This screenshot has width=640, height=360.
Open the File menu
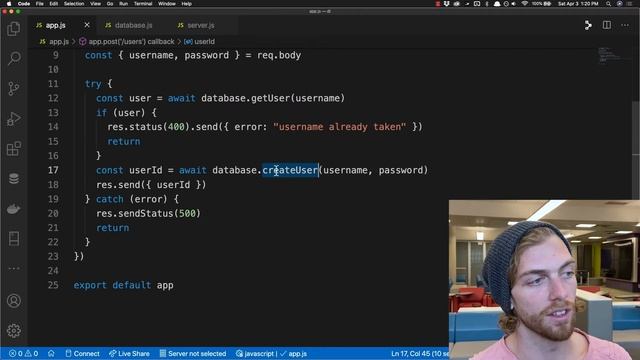[40, 4]
